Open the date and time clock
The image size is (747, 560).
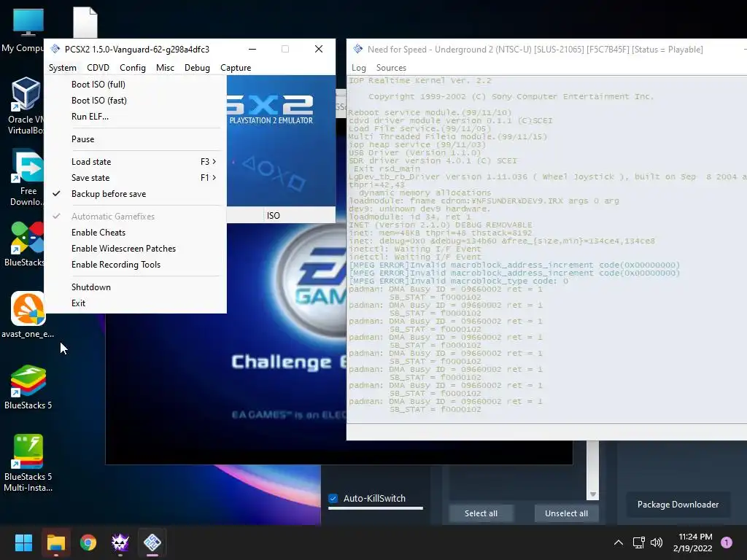click(693, 542)
